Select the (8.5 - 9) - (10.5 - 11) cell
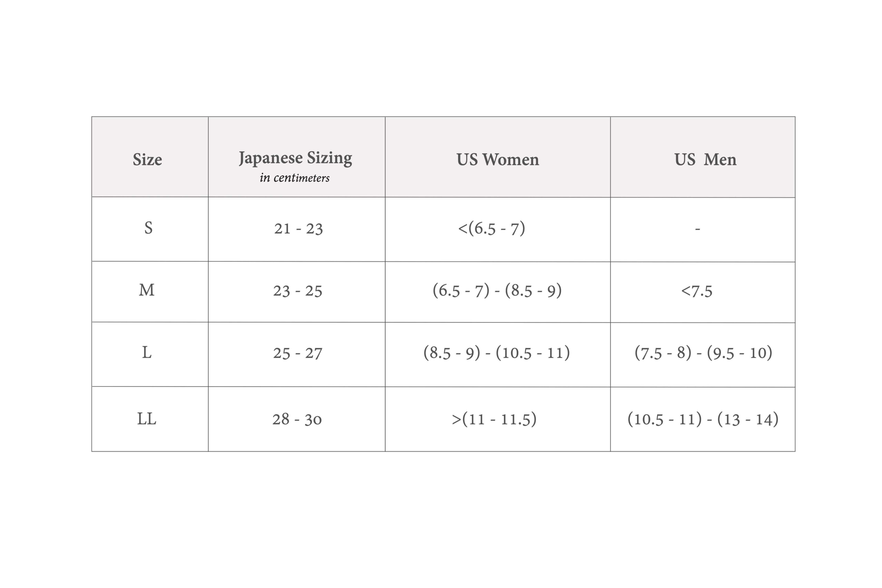Screen dimensions: 882x588 click(x=496, y=353)
